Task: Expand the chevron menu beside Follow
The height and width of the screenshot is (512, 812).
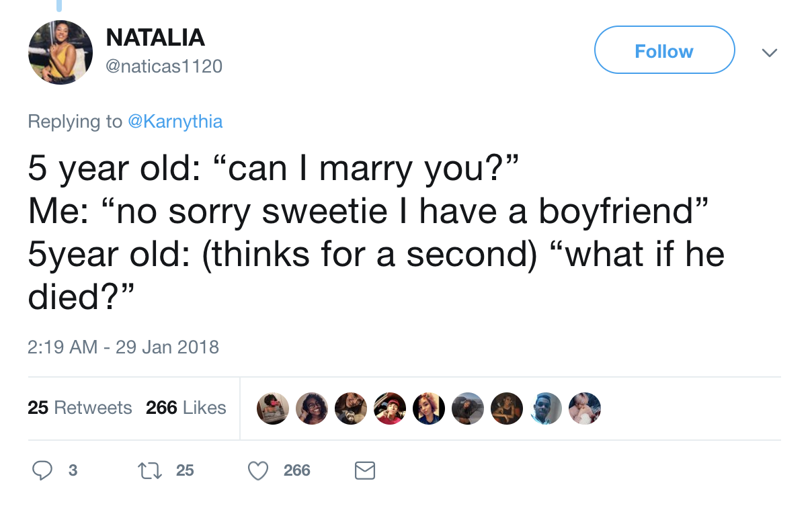Action: (770, 52)
